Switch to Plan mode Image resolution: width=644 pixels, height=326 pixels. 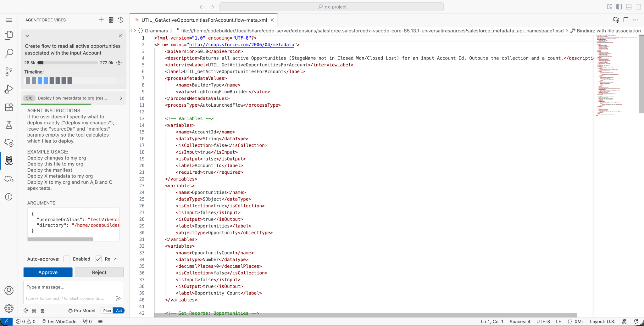point(107,311)
